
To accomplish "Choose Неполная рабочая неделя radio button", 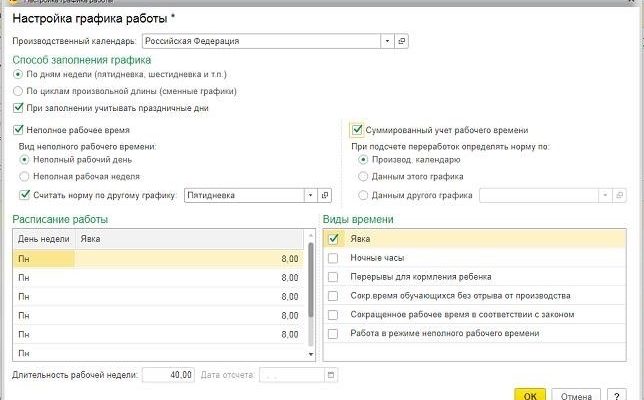I will click(25, 176).
